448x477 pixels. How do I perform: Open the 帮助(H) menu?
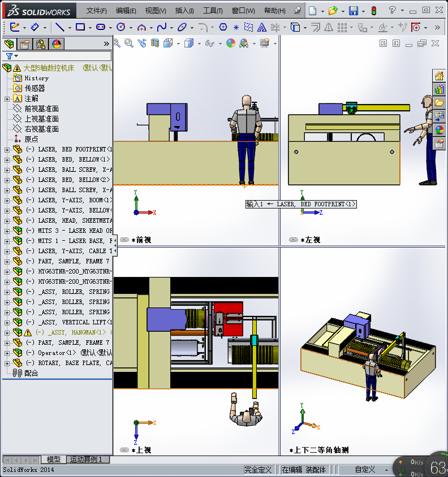[x=275, y=11]
